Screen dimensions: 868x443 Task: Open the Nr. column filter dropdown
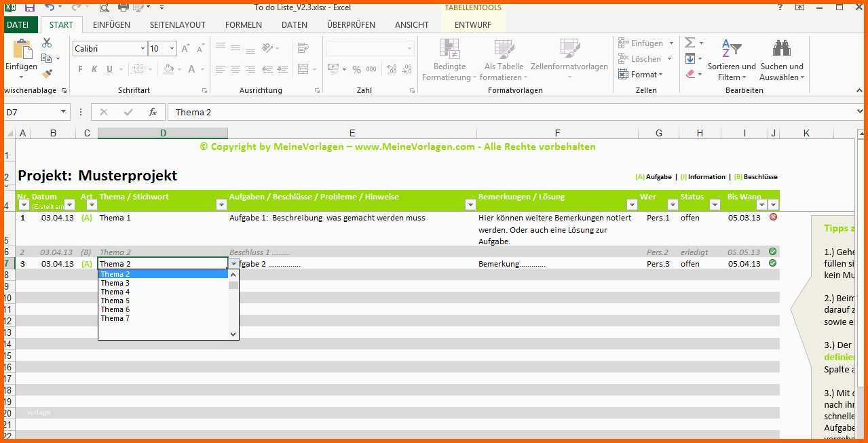(24, 204)
